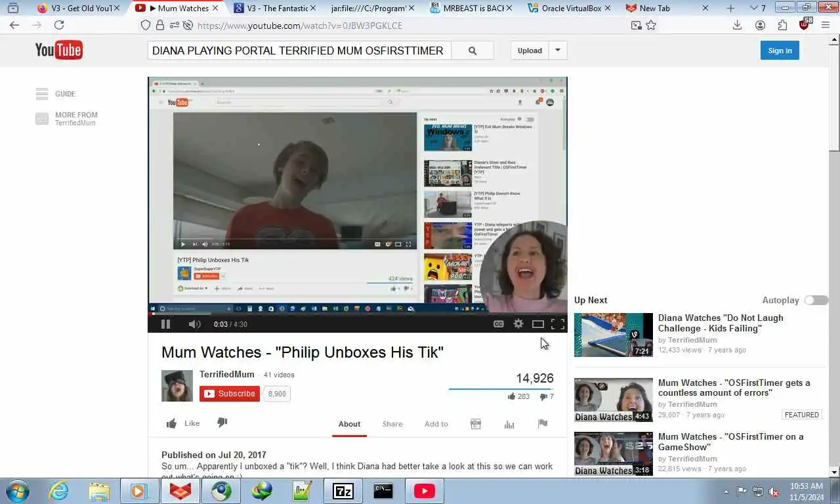Screen dimensions: 840x504
Task: Dislike the video with thumbs down
Action: 222,423
